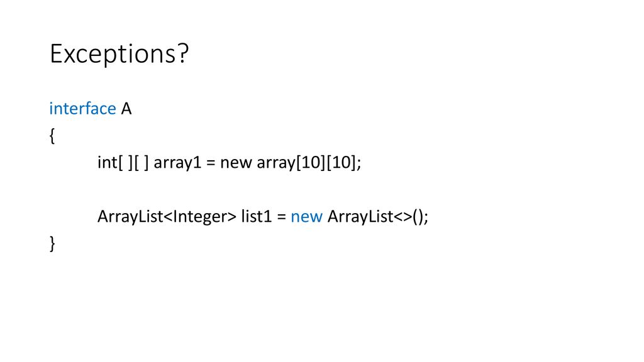The height and width of the screenshot is (362, 644).
Task: Click the black "new" in the array1 line
Action: [x=236, y=163]
